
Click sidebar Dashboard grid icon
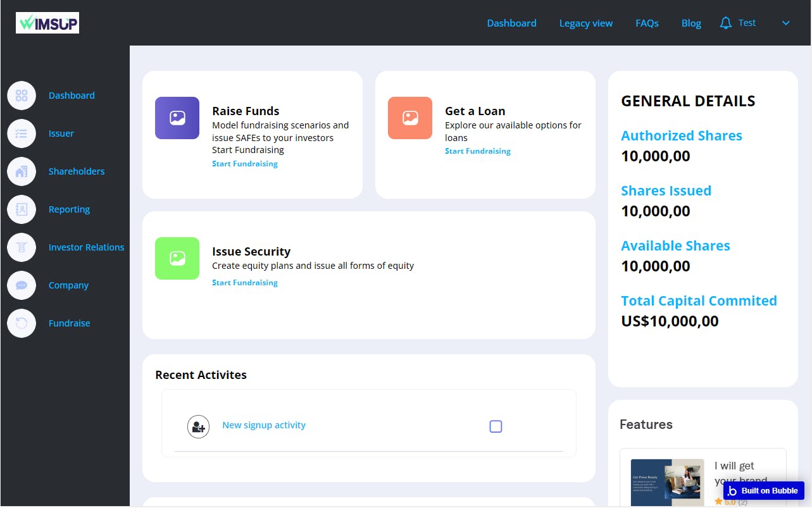22,96
